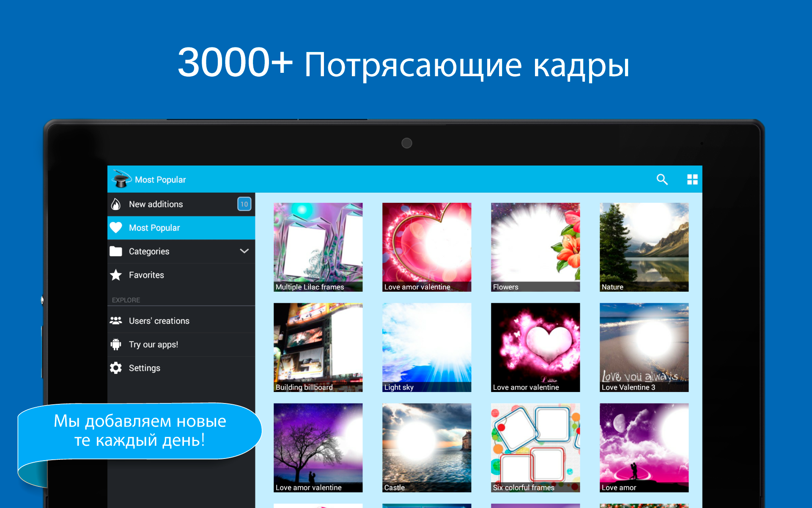
Task: Click the Multiple Lilac frames caption
Action: (310, 287)
